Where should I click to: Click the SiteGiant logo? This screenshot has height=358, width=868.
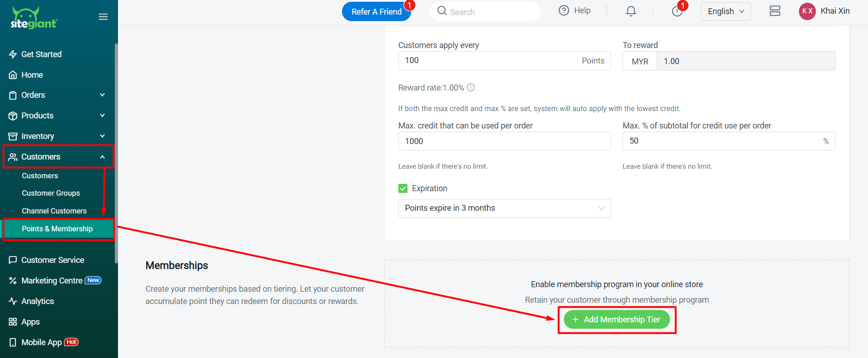[x=34, y=18]
